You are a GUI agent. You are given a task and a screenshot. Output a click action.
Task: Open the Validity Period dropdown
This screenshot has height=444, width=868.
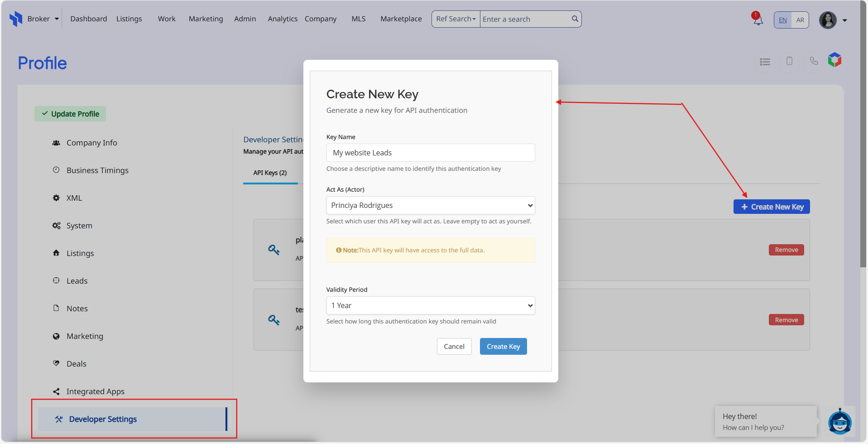(x=430, y=305)
